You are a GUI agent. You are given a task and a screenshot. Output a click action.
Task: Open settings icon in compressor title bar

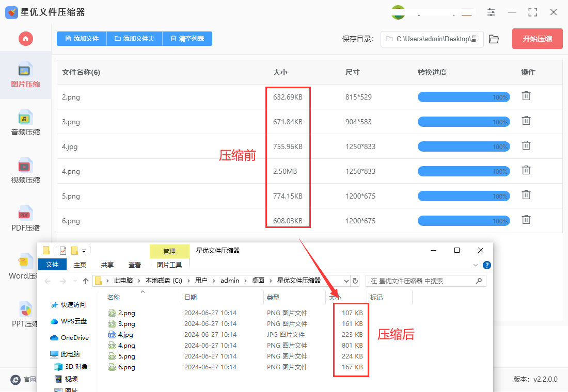(x=491, y=12)
